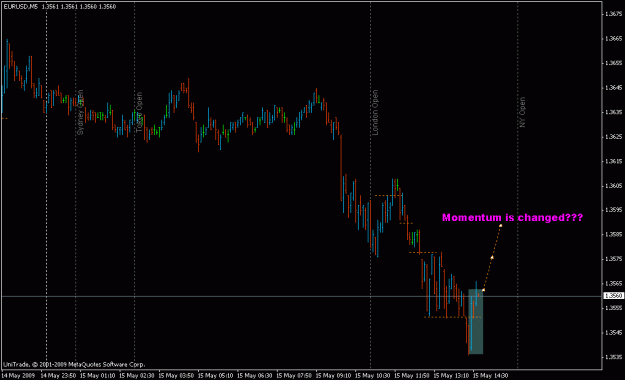
Task: Click the 1.3665 price axis label
Action: [613, 39]
